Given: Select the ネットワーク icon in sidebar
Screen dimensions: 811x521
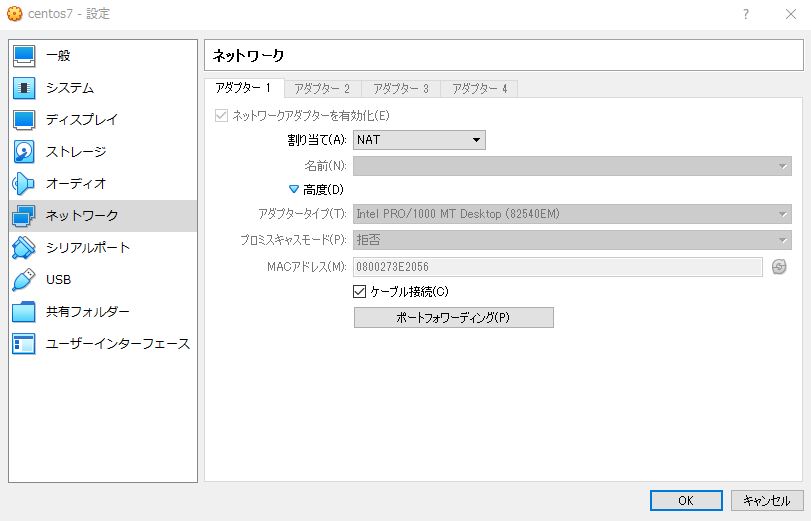Looking at the screenshot, I should tap(24, 216).
